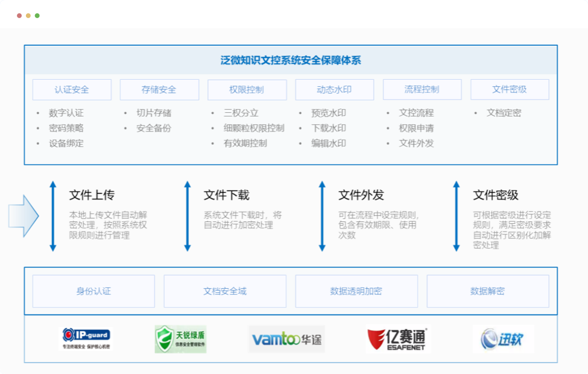Click the vamtoo 华途 logo
Image resolution: width=588 pixels, height=374 pixels.
pos(287,340)
